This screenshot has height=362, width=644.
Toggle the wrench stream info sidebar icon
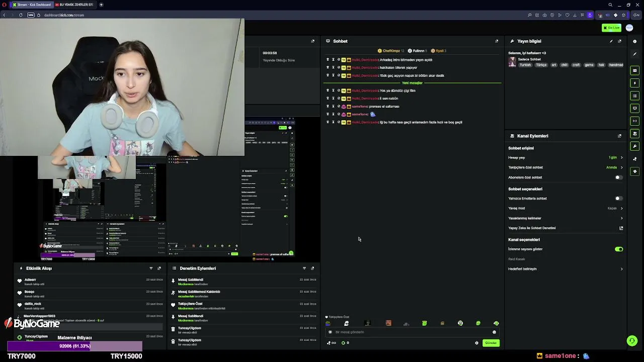coord(635,146)
